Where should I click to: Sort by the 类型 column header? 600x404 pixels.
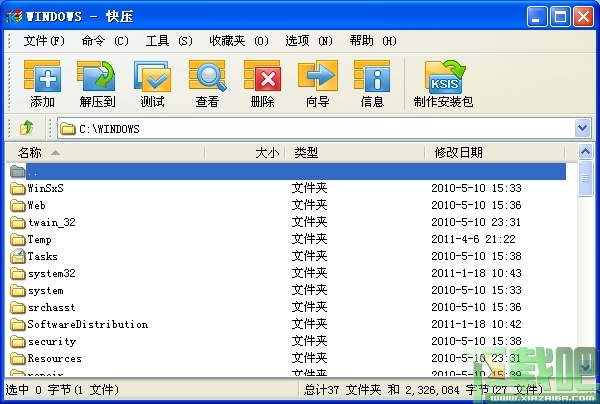tap(355, 153)
